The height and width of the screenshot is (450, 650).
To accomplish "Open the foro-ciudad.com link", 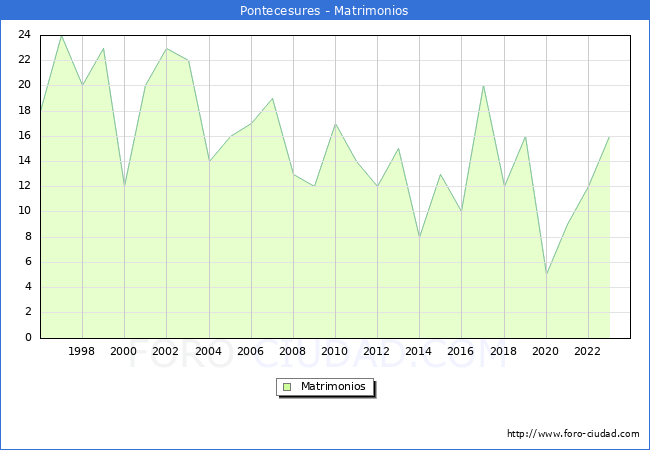I will click(x=573, y=434).
